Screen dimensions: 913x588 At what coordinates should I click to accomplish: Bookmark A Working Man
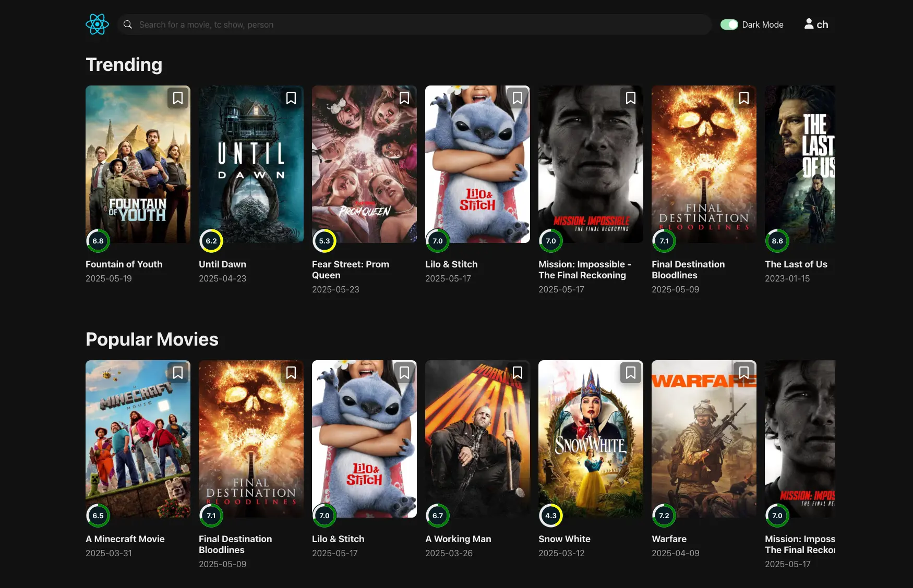tap(518, 373)
